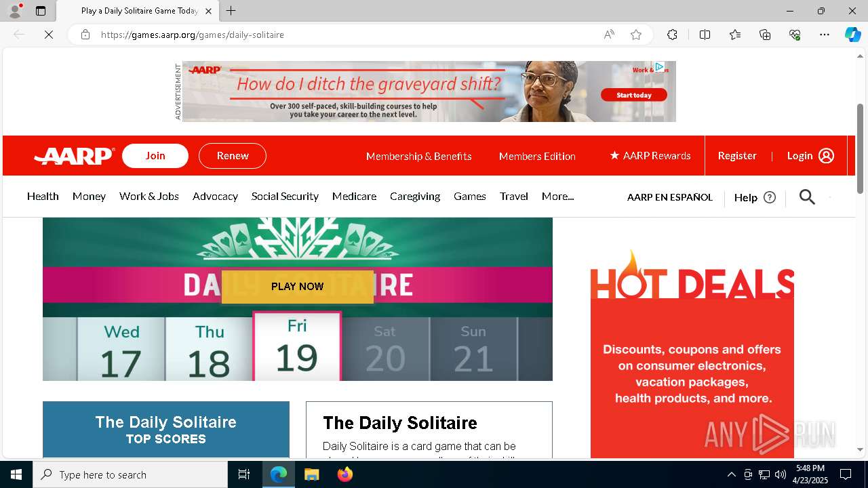Open browser Collections

(x=765, y=35)
